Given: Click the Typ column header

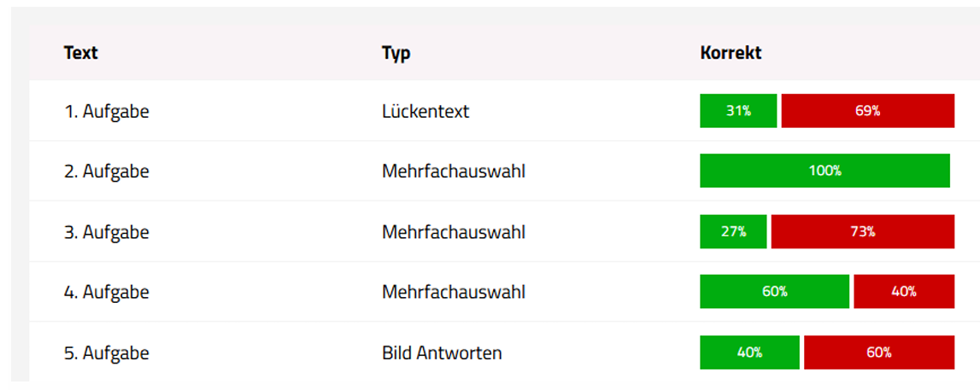Looking at the screenshot, I should point(396,53).
